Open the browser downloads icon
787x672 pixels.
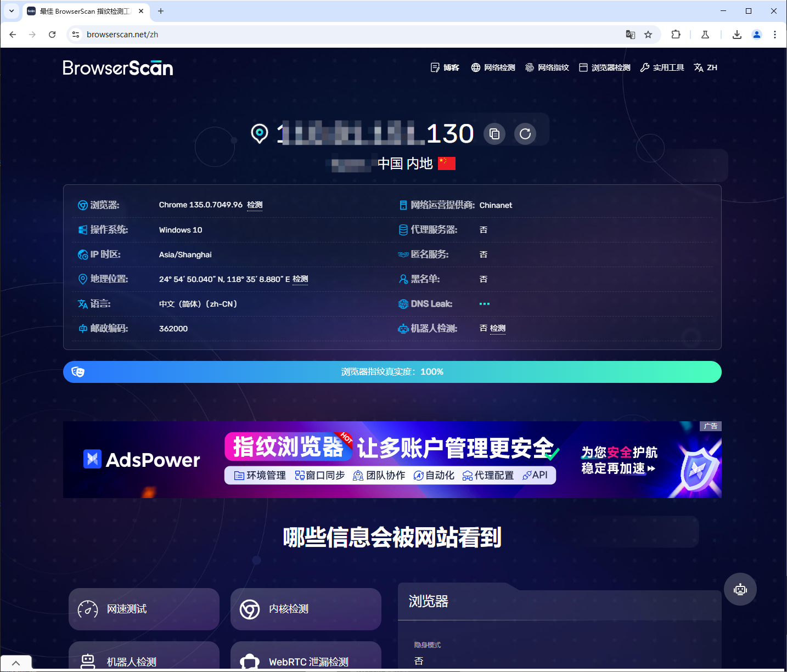[737, 35]
